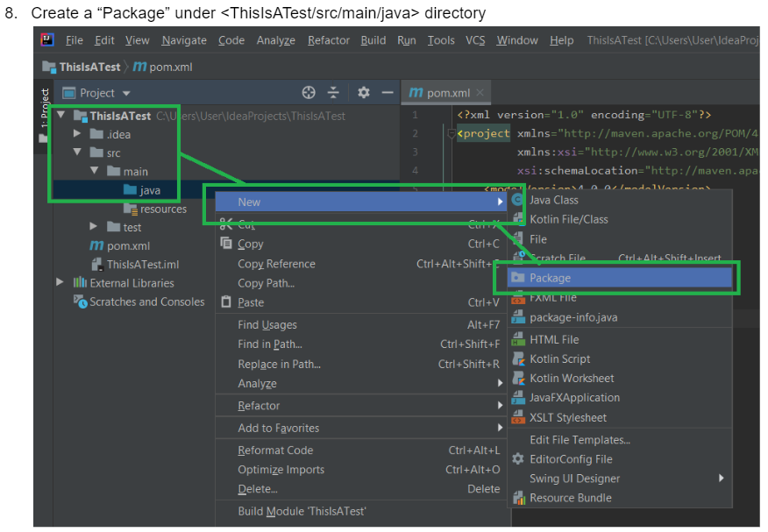Viewport: 768px width, 532px height.
Task: Click the Package folder icon
Action: coord(518,278)
